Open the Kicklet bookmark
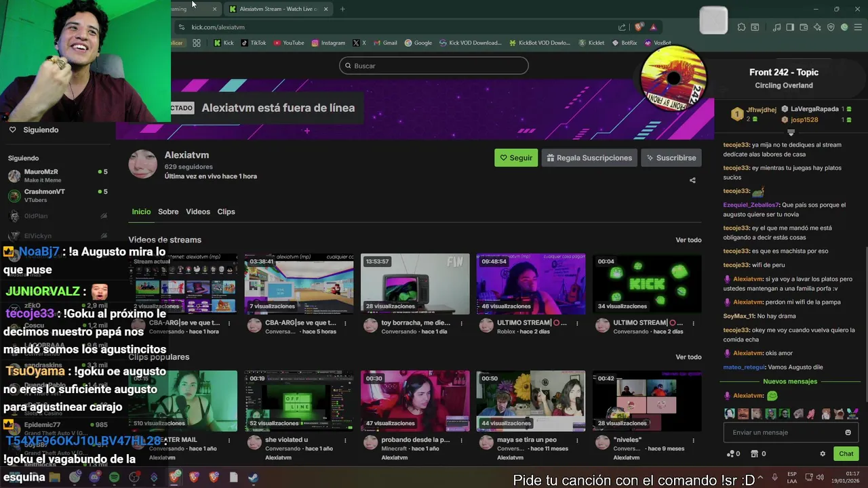The width and height of the screenshot is (868, 488). click(x=592, y=43)
